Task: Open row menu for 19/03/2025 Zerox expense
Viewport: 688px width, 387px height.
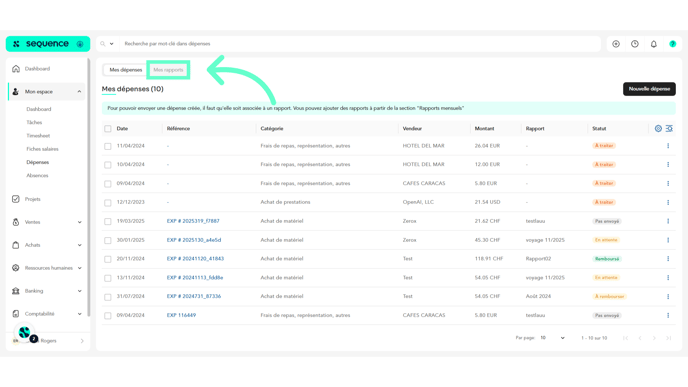Action: coord(668,221)
